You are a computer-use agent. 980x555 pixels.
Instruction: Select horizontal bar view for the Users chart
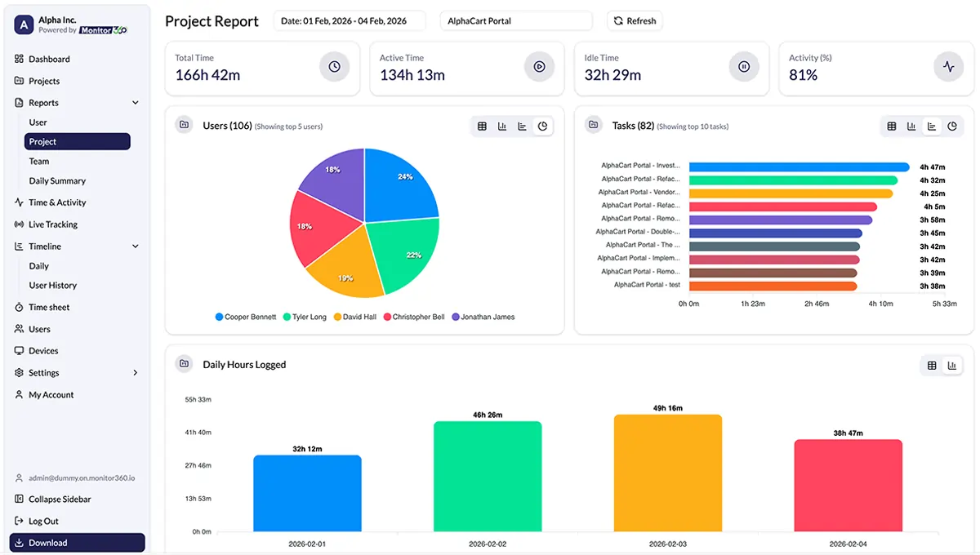click(522, 126)
